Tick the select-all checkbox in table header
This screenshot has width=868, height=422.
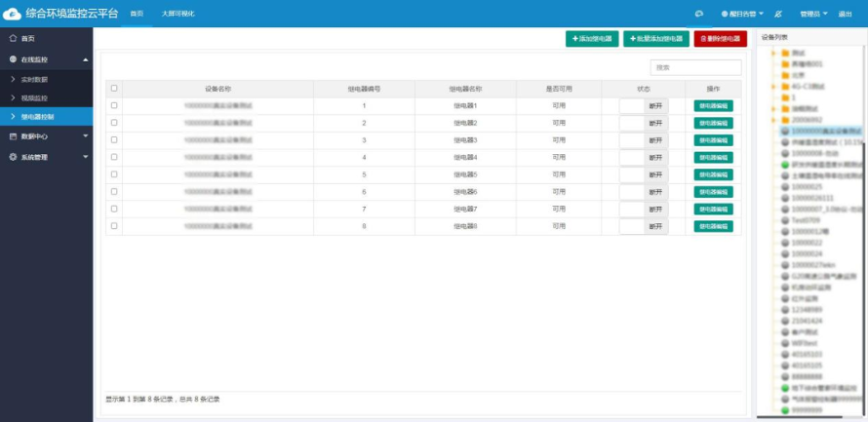pos(114,88)
